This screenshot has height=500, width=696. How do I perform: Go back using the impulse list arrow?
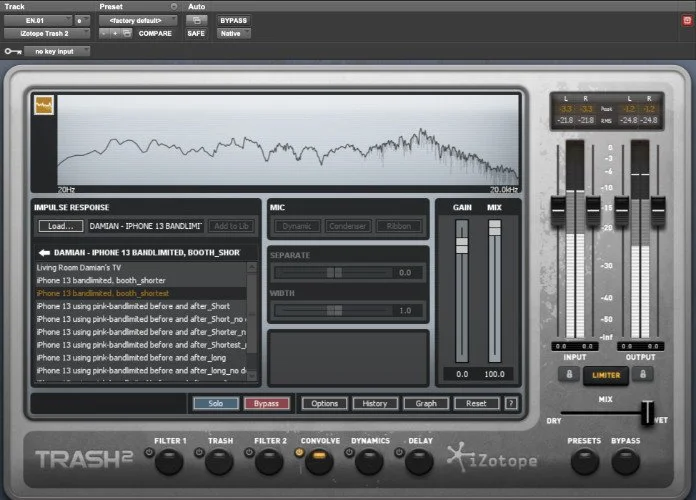click(x=44, y=253)
